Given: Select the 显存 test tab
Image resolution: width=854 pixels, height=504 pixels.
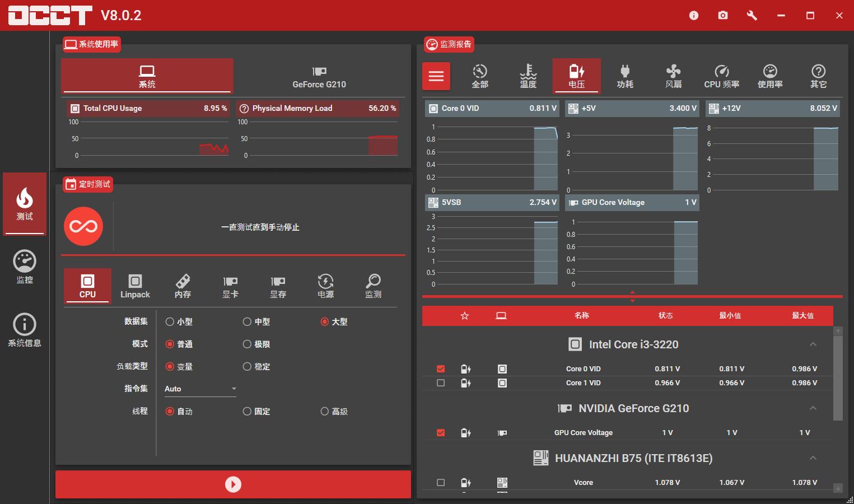Looking at the screenshot, I should coord(278,286).
